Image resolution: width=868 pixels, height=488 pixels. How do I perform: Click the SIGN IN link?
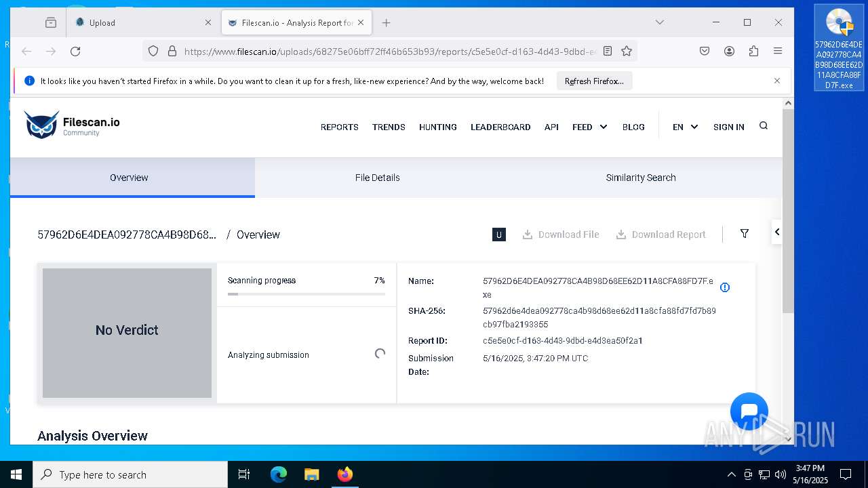(x=728, y=127)
